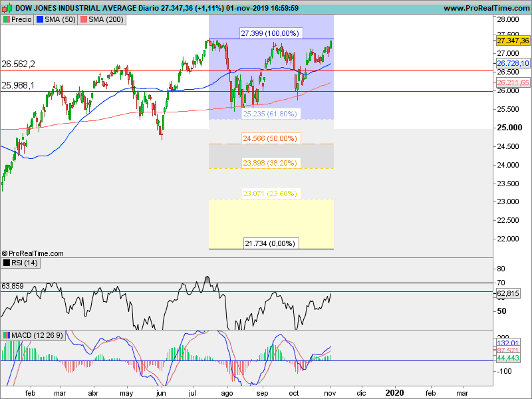Click the dic month label
Image resolution: width=532 pixels, height=399 pixels.
coord(361,393)
